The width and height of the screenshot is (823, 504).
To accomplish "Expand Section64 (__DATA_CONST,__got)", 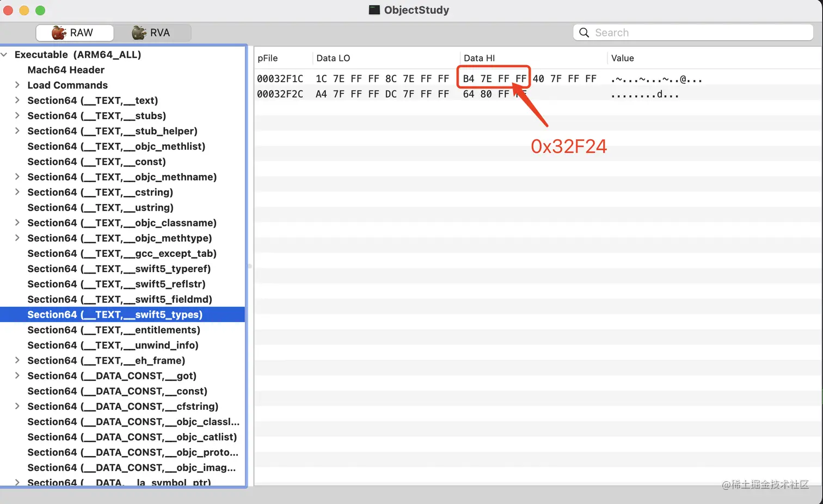I will (17, 376).
